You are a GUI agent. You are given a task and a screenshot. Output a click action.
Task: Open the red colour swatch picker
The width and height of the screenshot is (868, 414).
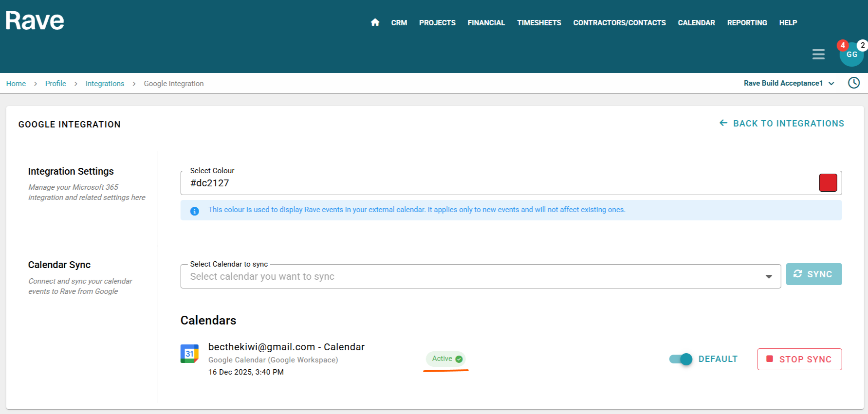point(828,182)
